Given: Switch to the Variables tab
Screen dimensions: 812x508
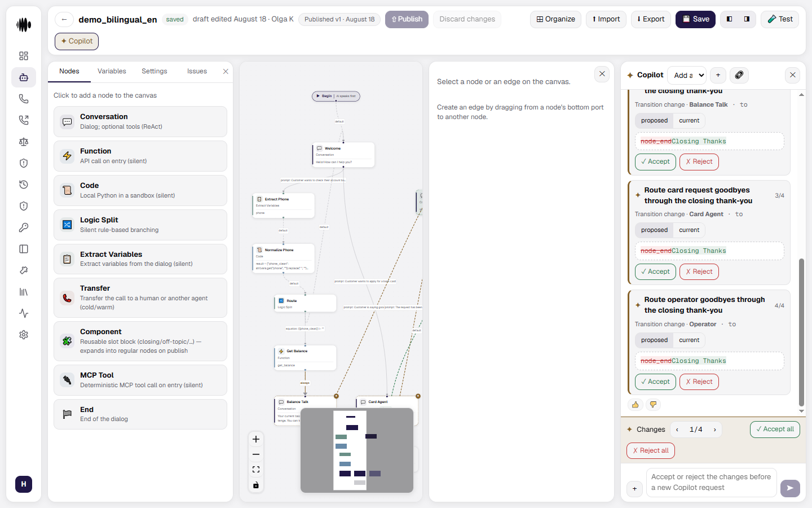Looking at the screenshot, I should pos(112,71).
